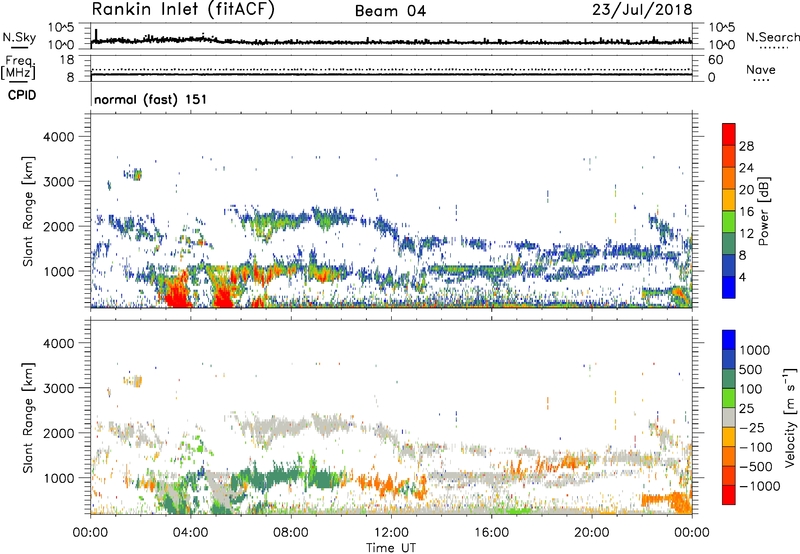Click the "Freq. [MHz]" axis label

(18, 68)
